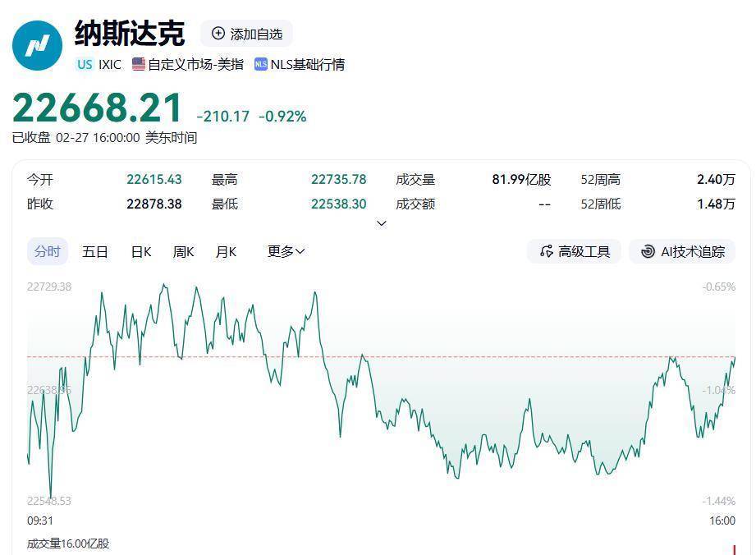
Task: Select the 分时 chart tab
Action: [x=48, y=251]
